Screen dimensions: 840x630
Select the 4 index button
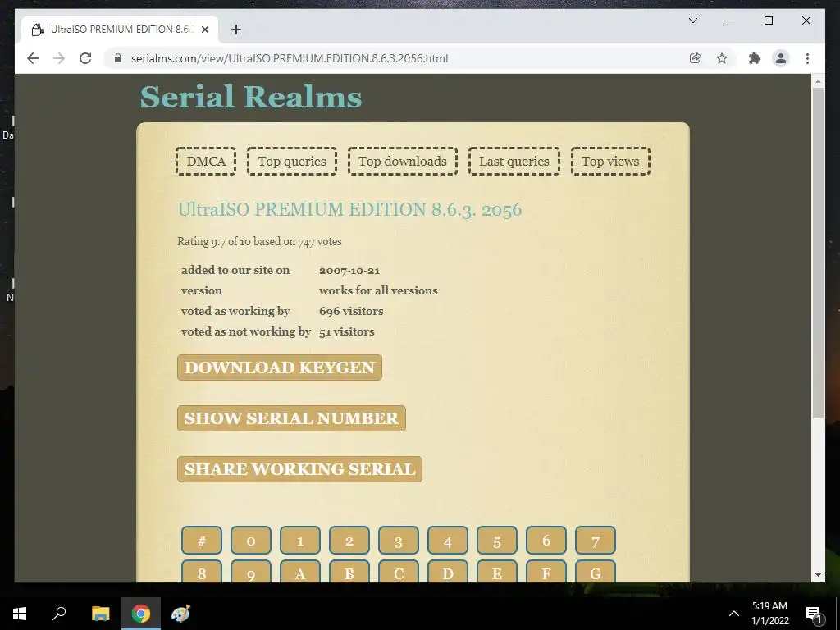[x=448, y=541]
